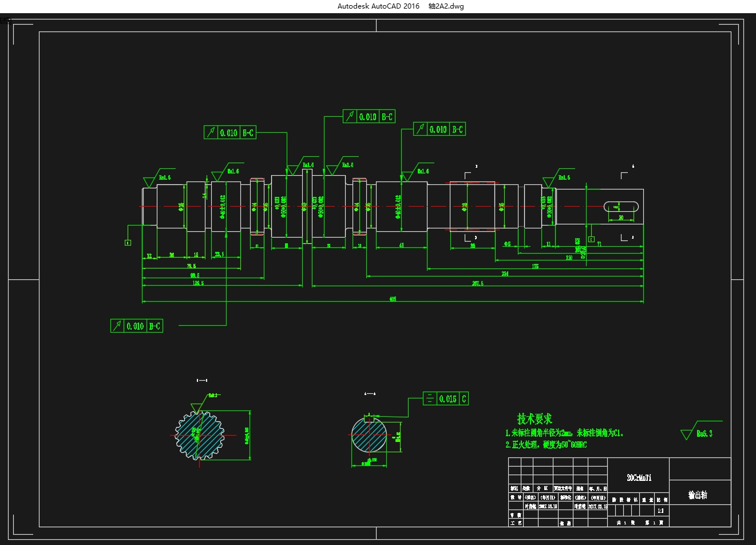The height and width of the screenshot is (545, 756).
Task: Click the 比例 label in title block
Action: [x=662, y=499]
